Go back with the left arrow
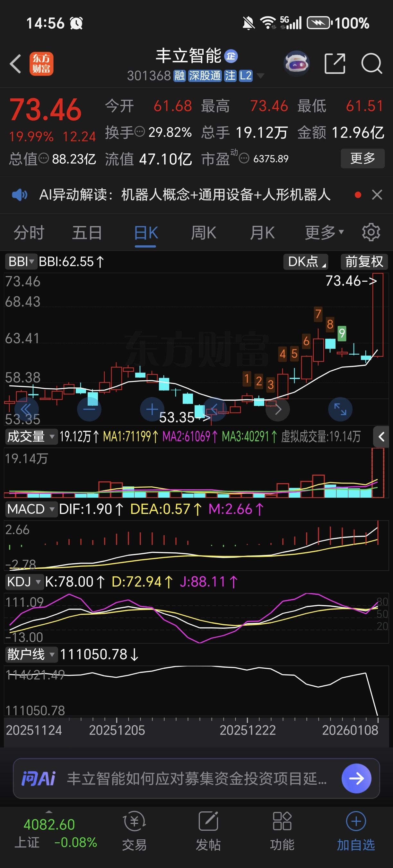 click(15, 63)
